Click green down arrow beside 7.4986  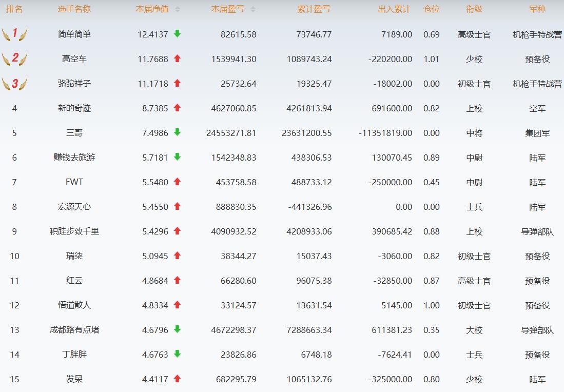tap(177, 132)
